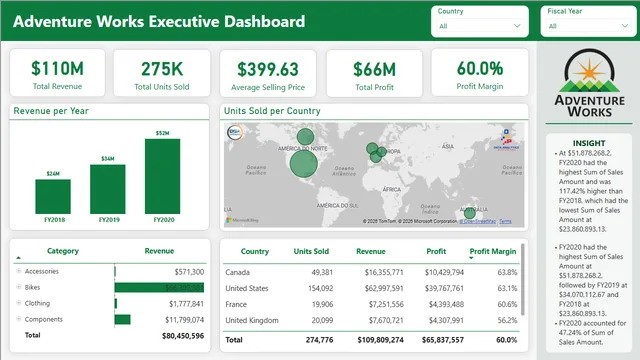
Task: Sort by the Category column header
Action: pos(63,251)
